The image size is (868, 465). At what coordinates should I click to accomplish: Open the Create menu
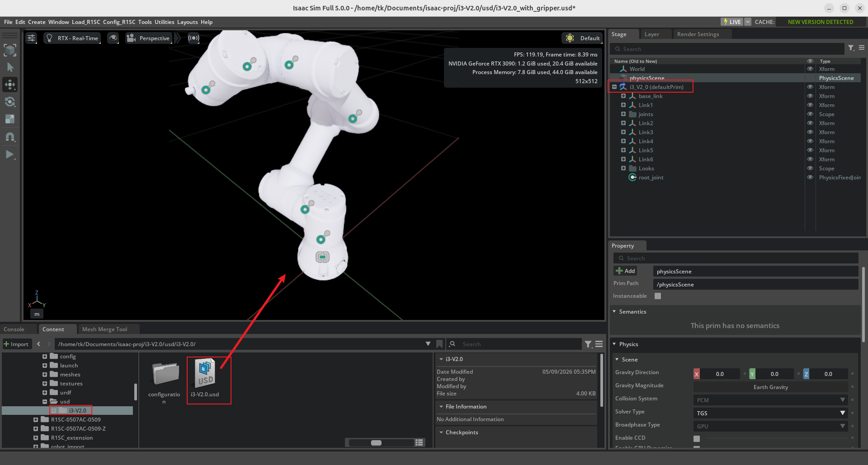[37, 22]
